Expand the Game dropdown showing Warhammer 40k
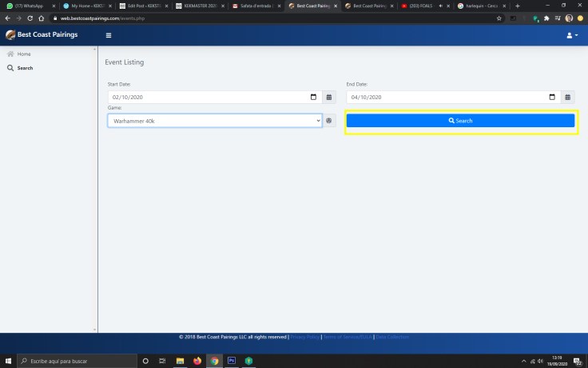 [x=214, y=120]
